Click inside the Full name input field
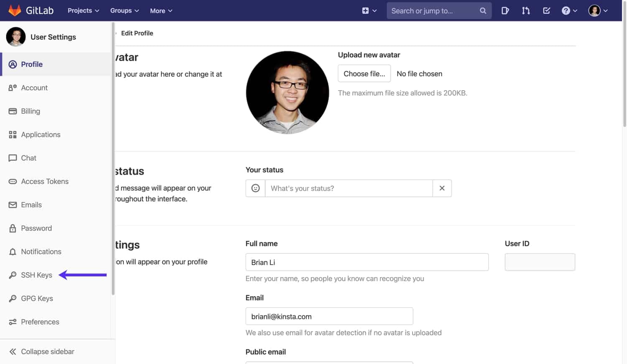This screenshot has width=627, height=364. click(367, 262)
